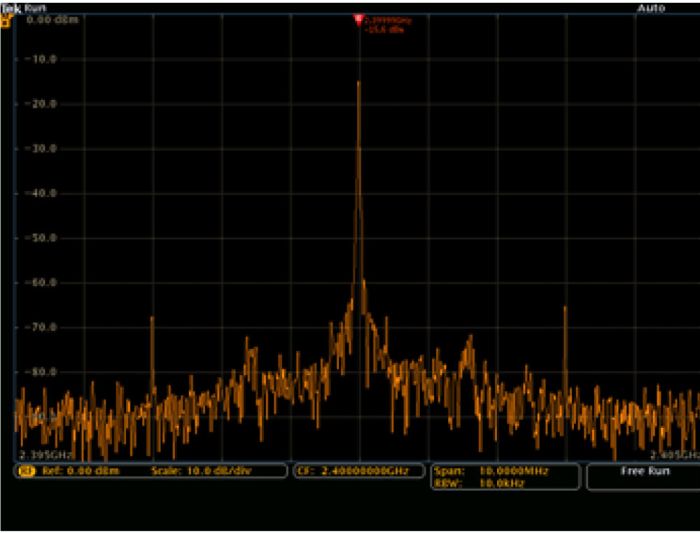The image size is (700, 533).
Task: Click the -30.0 axis label
Action: [x=41, y=148]
